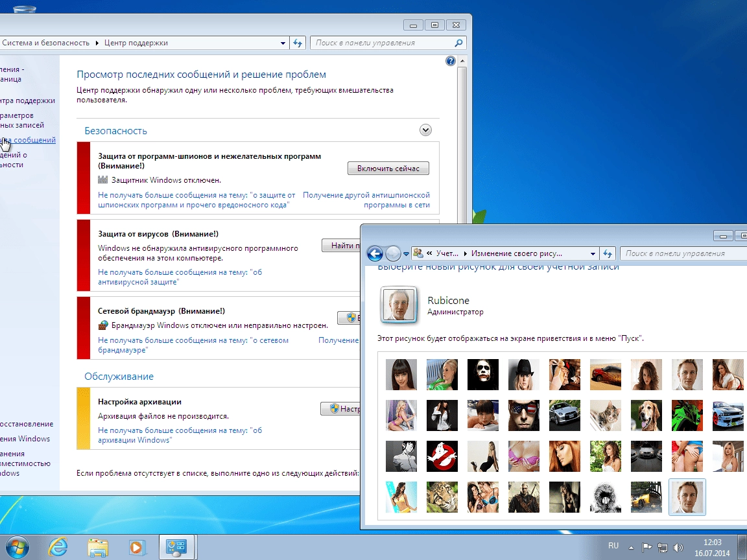Open Windows Explorer folder taskbar icon

(97, 547)
